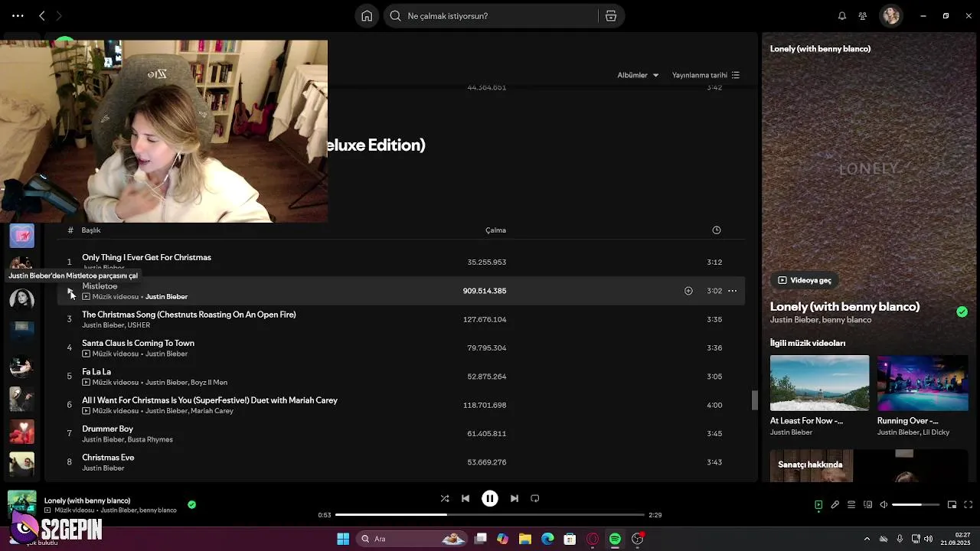Pause playback

[490, 498]
